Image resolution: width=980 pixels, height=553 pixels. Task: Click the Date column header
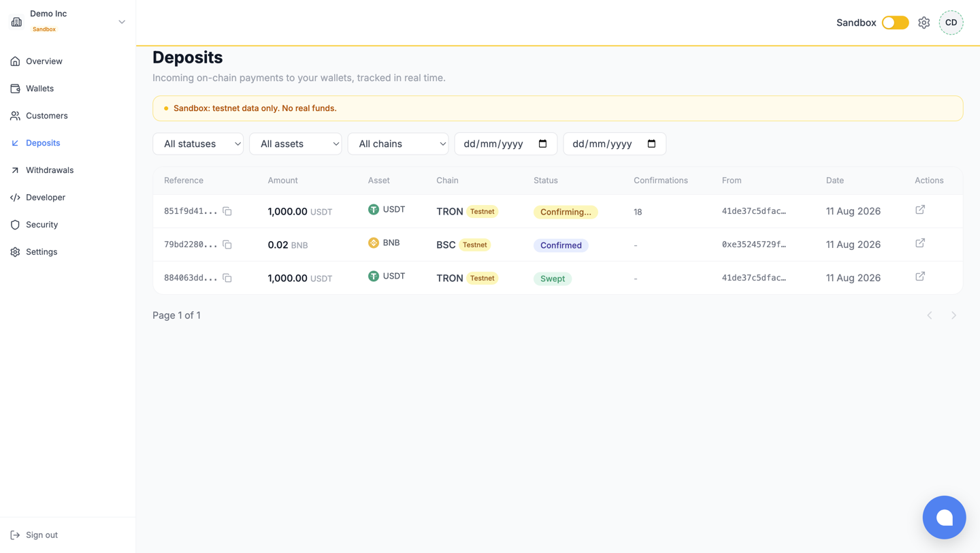[835, 180]
